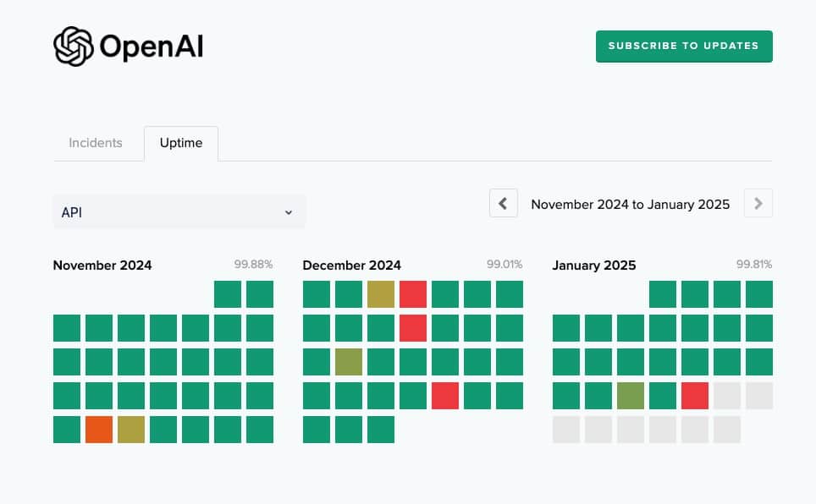Click the greyed-out next range right chevron
This screenshot has height=504, width=816.
click(x=758, y=203)
